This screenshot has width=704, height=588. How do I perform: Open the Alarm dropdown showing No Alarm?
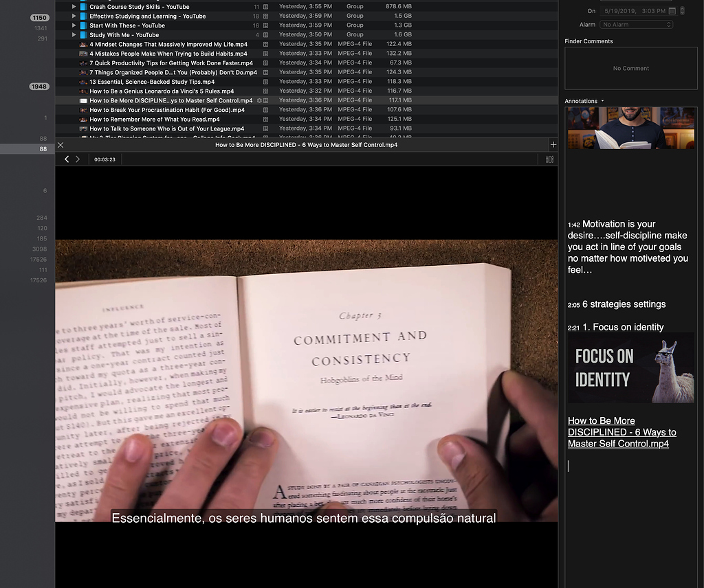(x=636, y=24)
